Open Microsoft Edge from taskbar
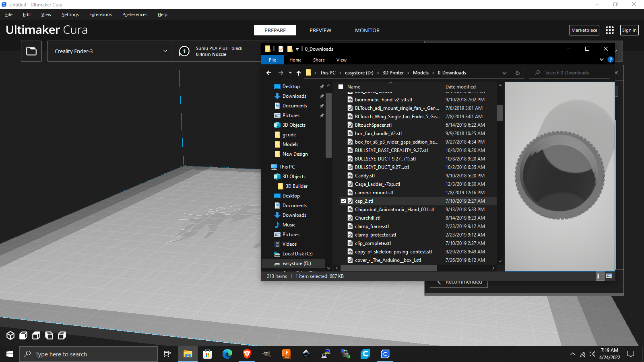The width and height of the screenshot is (644, 362). pos(227,354)
